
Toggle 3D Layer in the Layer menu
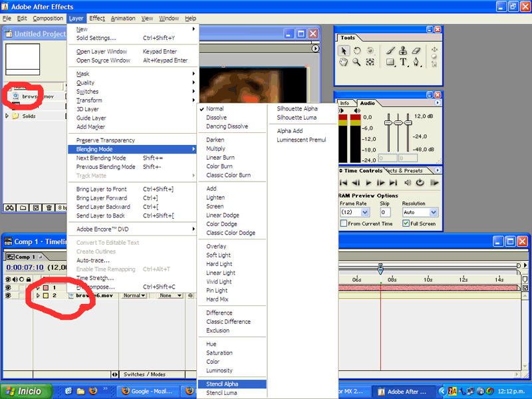[x=132, y=109]
